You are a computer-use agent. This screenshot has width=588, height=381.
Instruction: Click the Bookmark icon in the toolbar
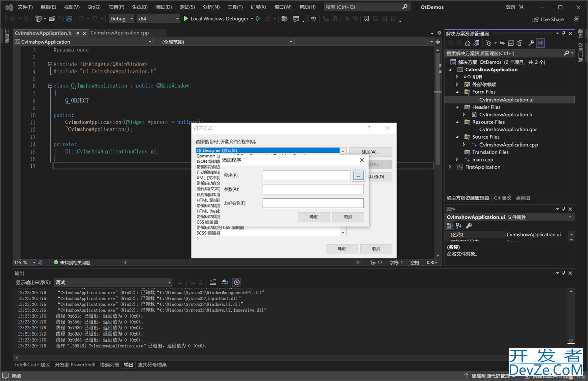(367, 18)
